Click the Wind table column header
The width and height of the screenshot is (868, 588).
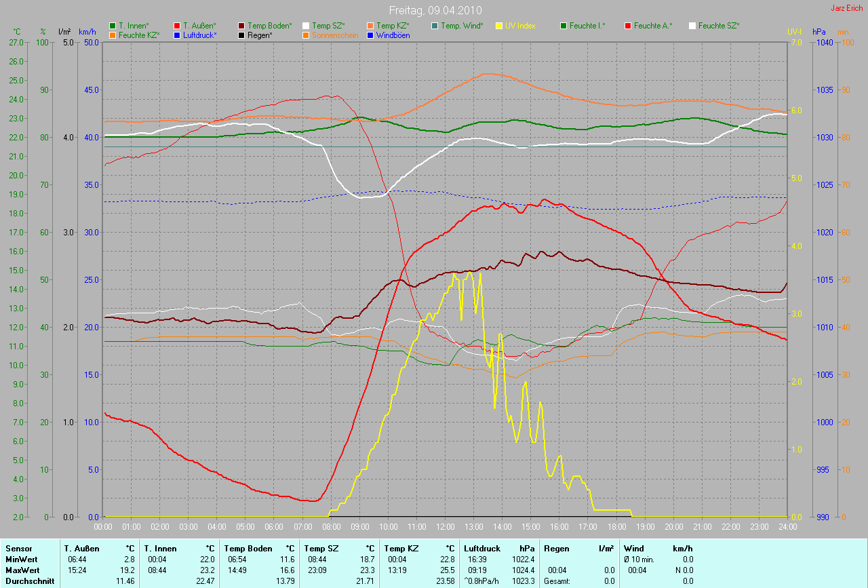point(633,549)
